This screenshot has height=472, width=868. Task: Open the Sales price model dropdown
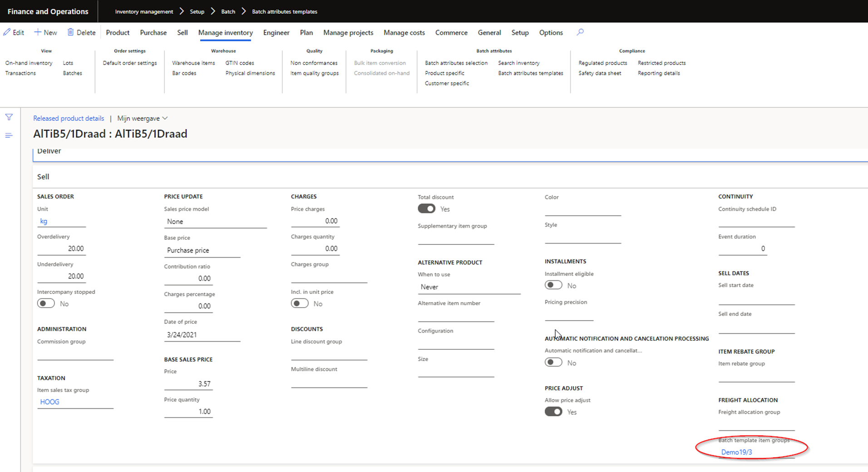click(215, 222)
